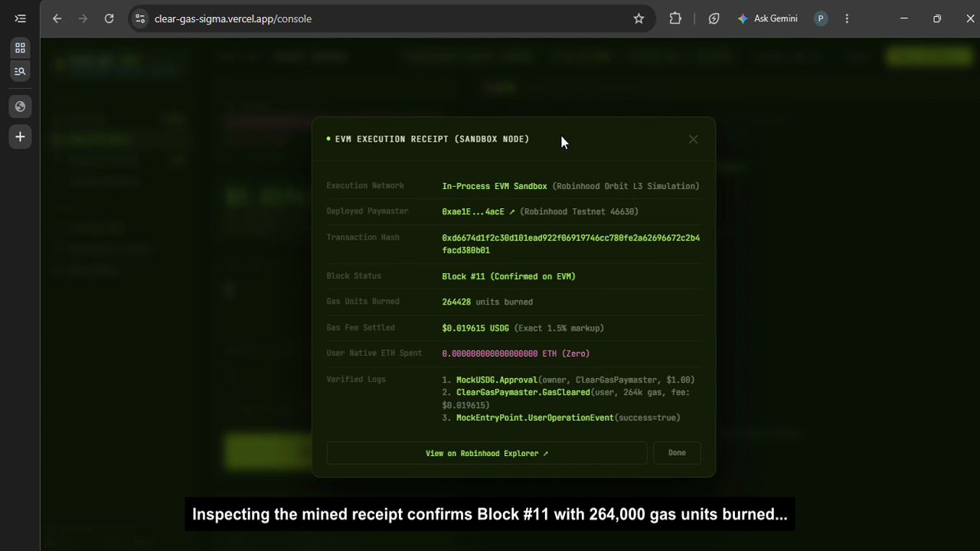Open the deployed paymaster address 0xae1E...4acE link
Screen dimensions: 980x551
click(479, 212)
